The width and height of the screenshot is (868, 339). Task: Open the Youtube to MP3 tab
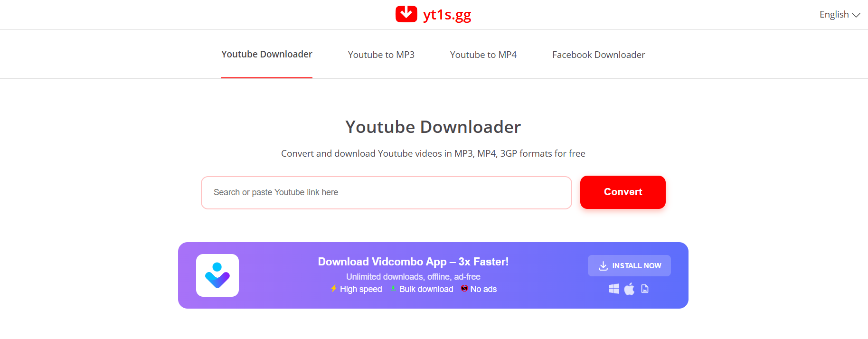pos(381,55)
